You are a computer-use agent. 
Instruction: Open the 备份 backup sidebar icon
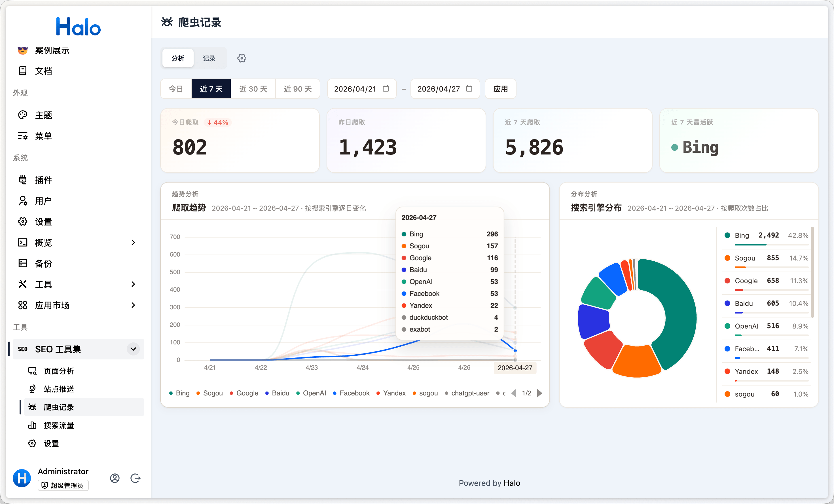tap(23, 263)
